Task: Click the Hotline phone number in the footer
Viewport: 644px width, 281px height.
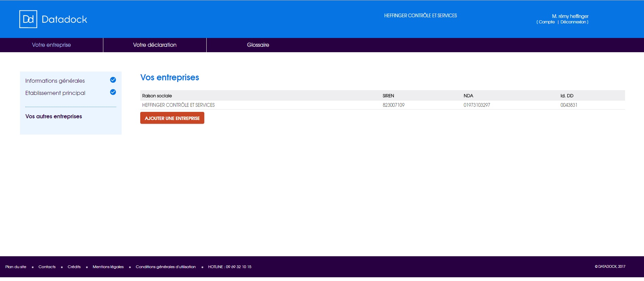Action: pos(230,267)
